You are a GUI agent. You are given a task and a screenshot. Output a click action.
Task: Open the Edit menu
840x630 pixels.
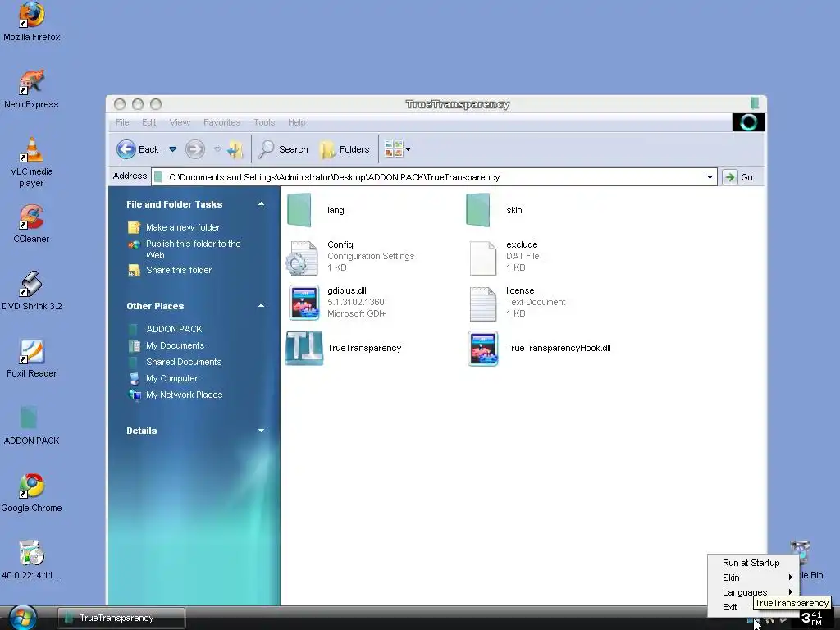coord(149,122)
